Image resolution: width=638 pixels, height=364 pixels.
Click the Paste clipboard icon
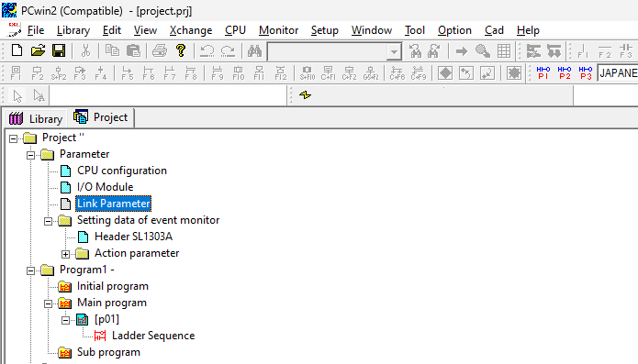(x=133, y=50)
